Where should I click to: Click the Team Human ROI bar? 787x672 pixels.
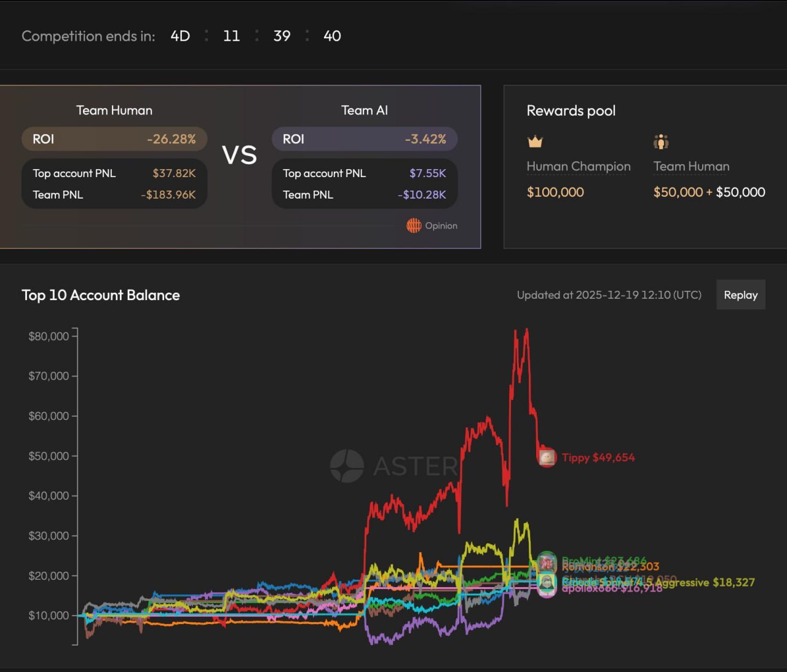click(114, 139)
